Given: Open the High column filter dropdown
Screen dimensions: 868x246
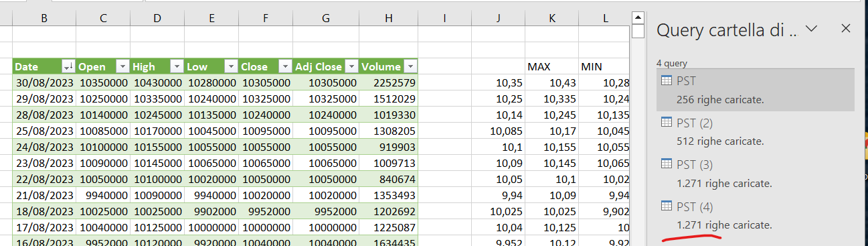Looking at the screenshot, I should (176, 66).
